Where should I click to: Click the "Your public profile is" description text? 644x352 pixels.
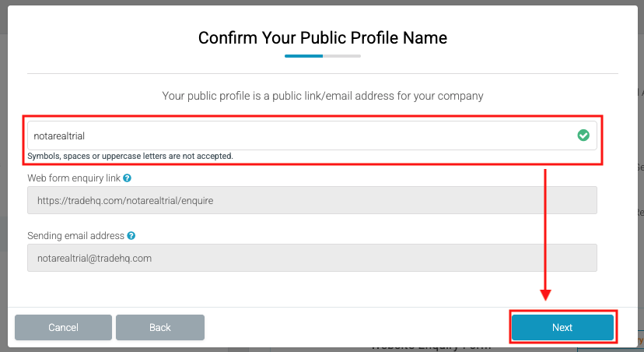coord(322,96)
